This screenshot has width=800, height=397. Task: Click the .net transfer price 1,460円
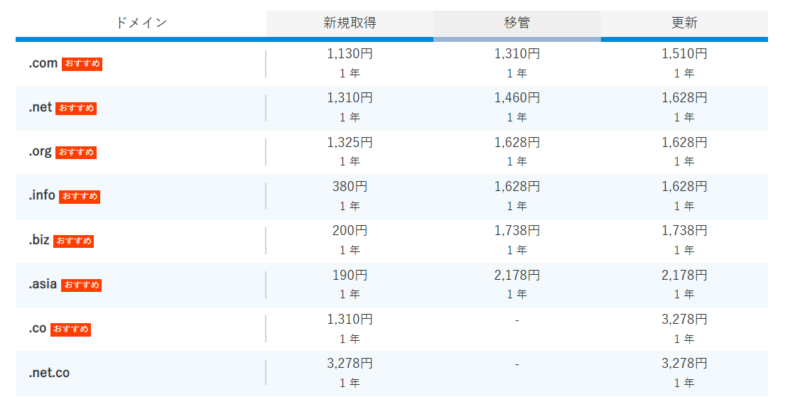coord(517,97)
